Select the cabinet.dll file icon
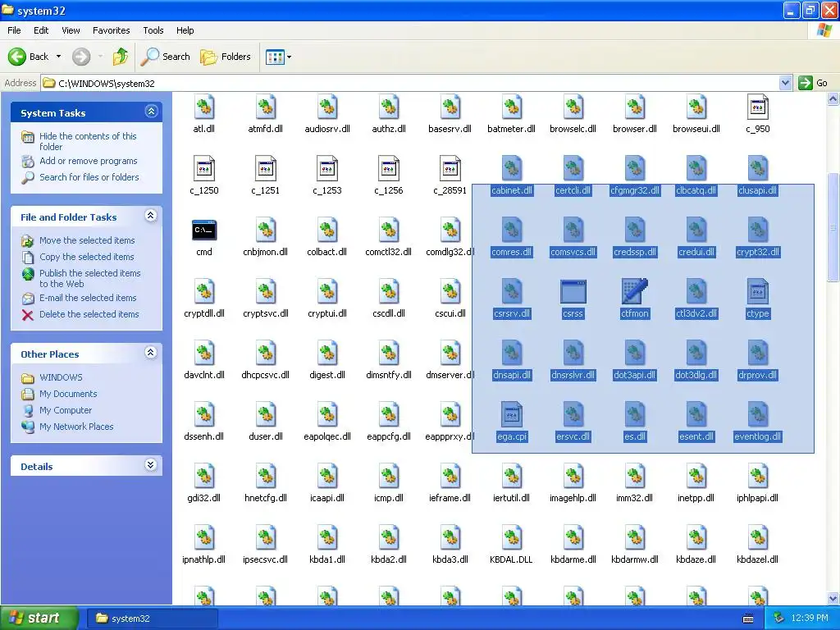The width and height of the screenshot is (840, 630). click(x=512, y=168)
